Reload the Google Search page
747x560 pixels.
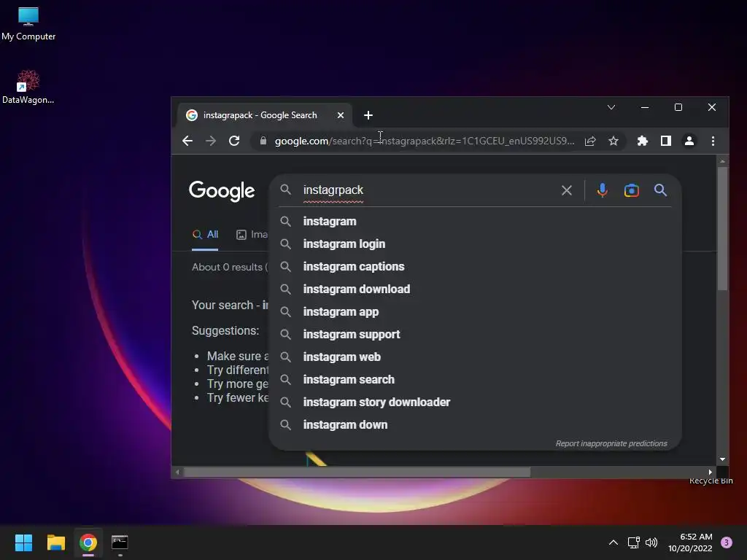coord(234,141)
